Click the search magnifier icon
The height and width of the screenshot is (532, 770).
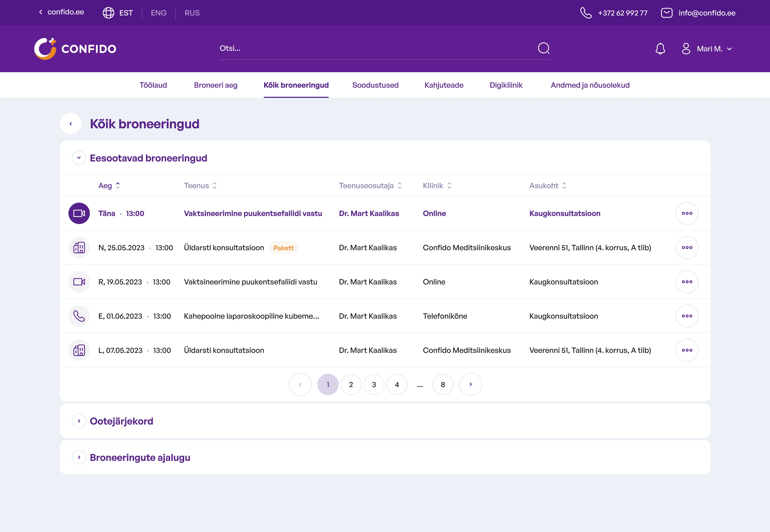pyautogui.click(x=544, y=48)
